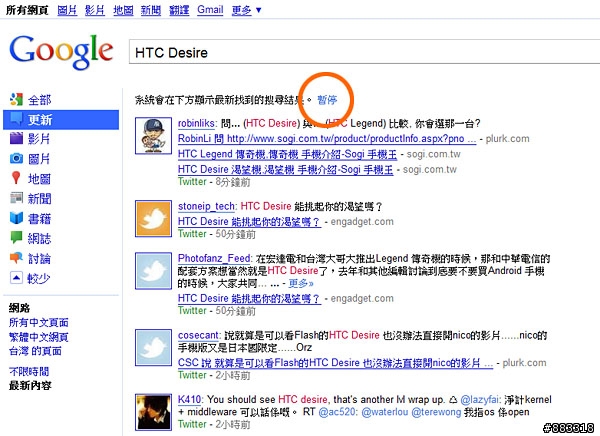The height and width of the screenshot is (436, 600).
Task: Open 翻譯 in the top navigation bar
Action: [x=179, y=10]
